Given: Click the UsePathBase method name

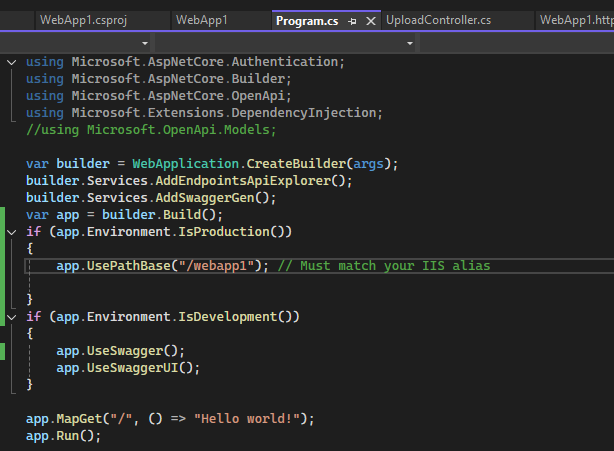Looking at the screenshot, I should coord(128,266).
